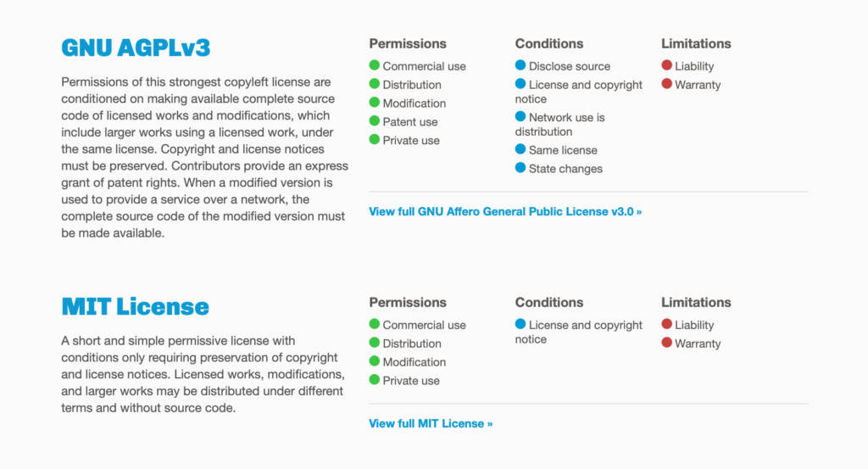Click the Liability limitation under MIT License
The height and width of the screenshot is (469, 868).
(694, 325)
